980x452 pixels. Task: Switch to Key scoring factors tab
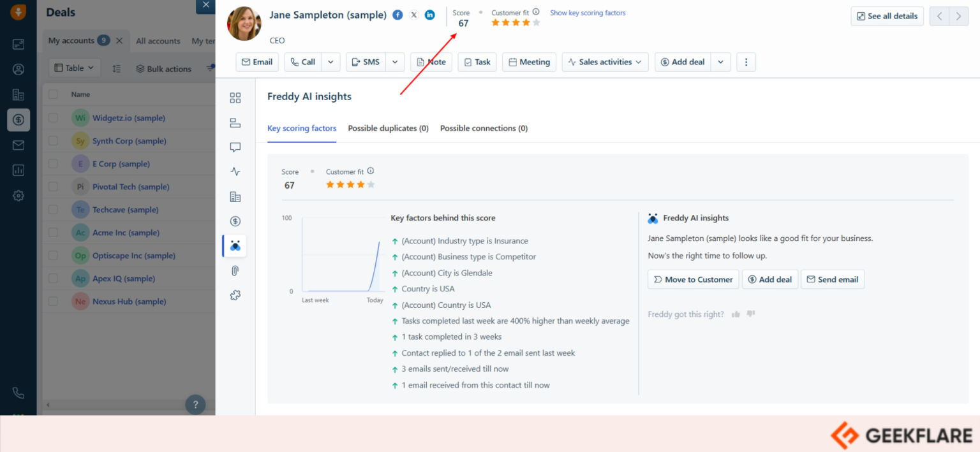tap(302, 128)
